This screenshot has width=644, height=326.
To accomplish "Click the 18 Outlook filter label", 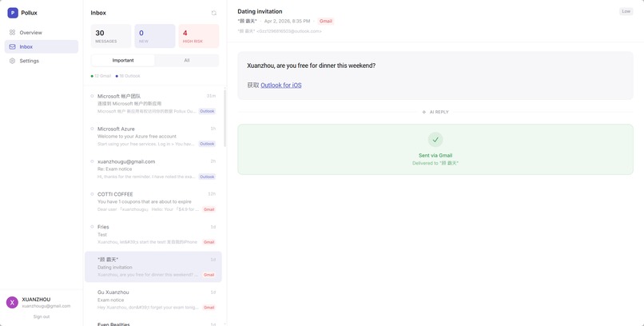I will coord(128,76).
